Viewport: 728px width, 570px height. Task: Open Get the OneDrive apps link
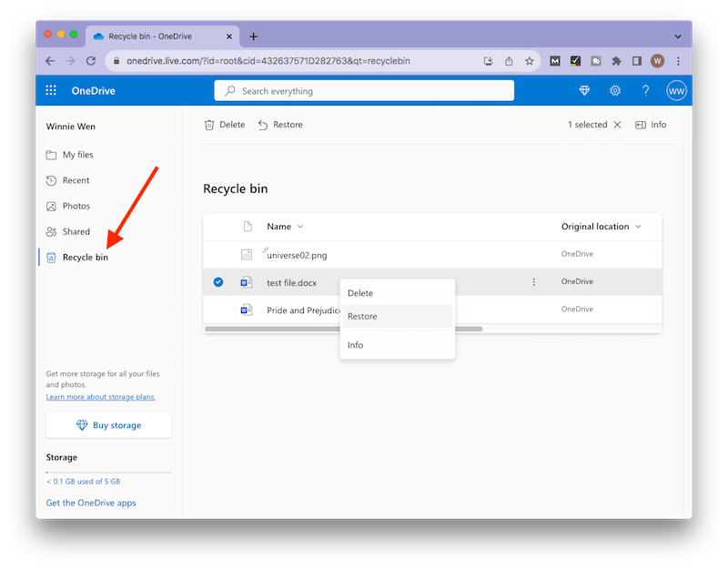(x=91, y=503)
